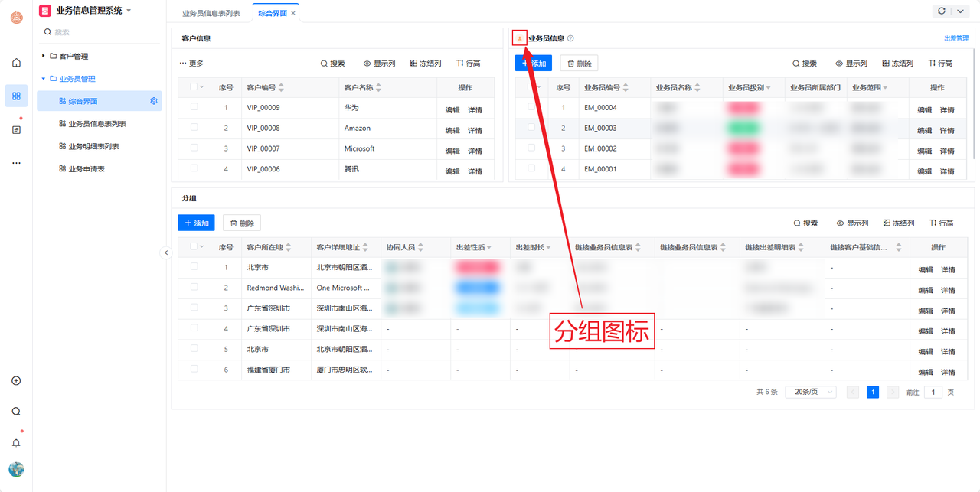Select checkbox for EM_00003 row
Image resolution: width=980 pixels, height=492 pixels.
point(531,128)
